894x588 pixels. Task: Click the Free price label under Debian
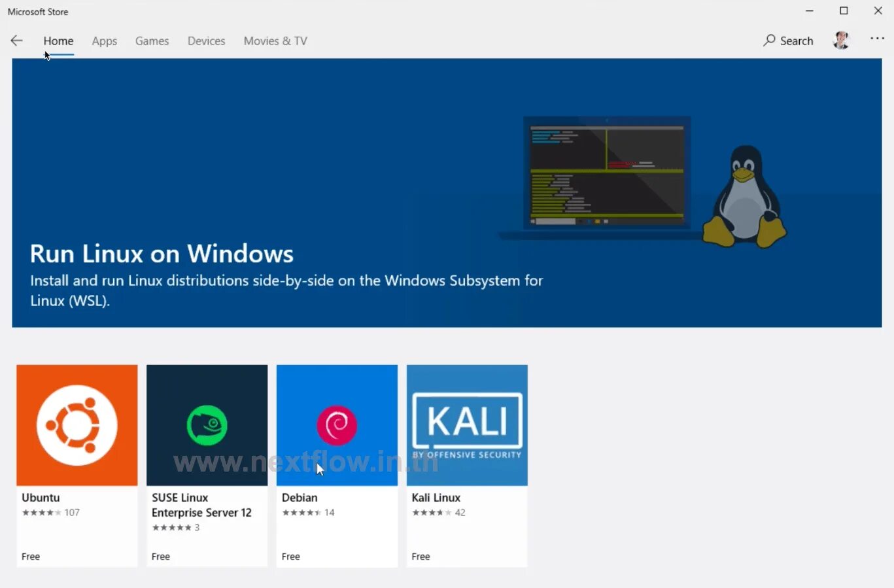pos(291,557)
